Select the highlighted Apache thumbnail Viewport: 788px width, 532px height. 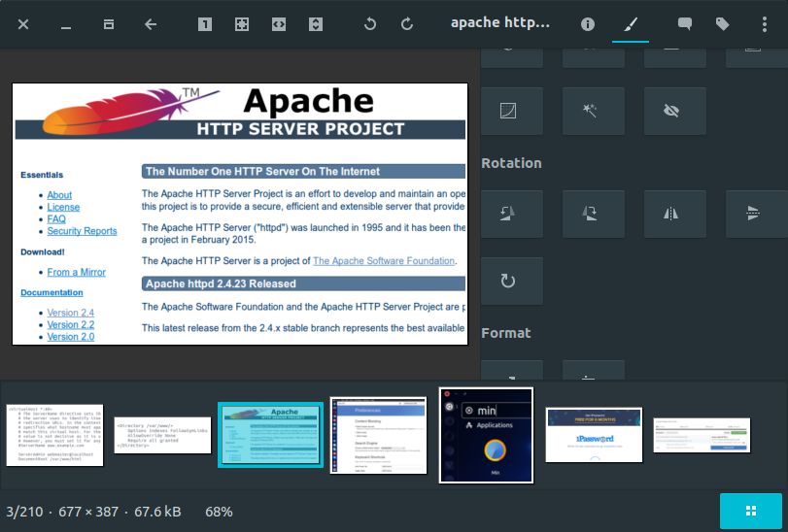(x=270, y=435)
